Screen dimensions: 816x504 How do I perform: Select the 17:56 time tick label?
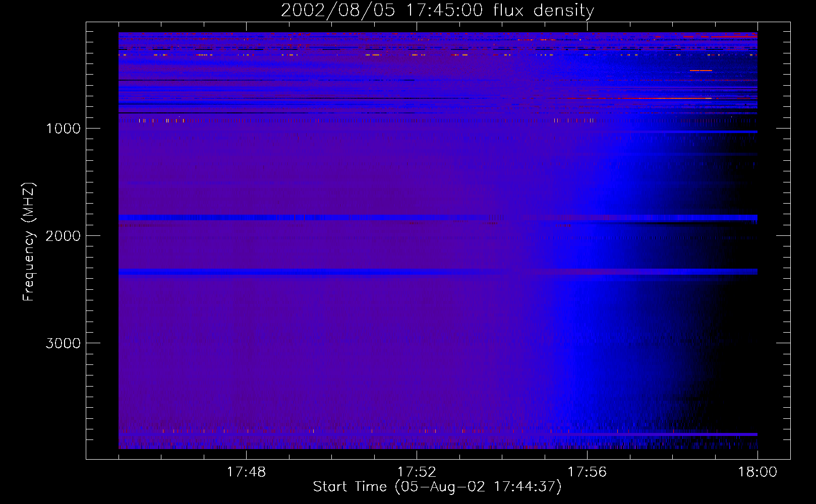(x=587, y=472)
